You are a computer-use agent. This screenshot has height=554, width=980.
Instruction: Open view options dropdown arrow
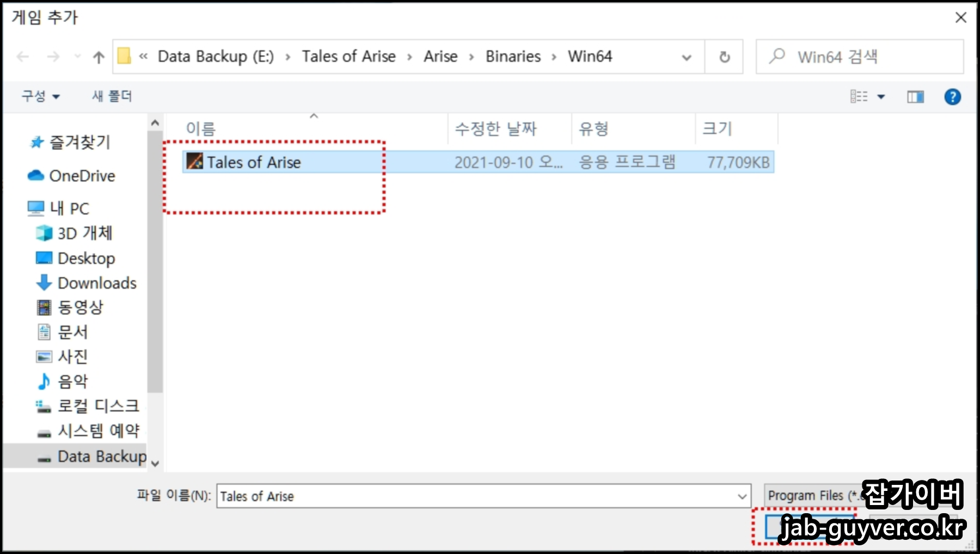[x=881, y=97]
